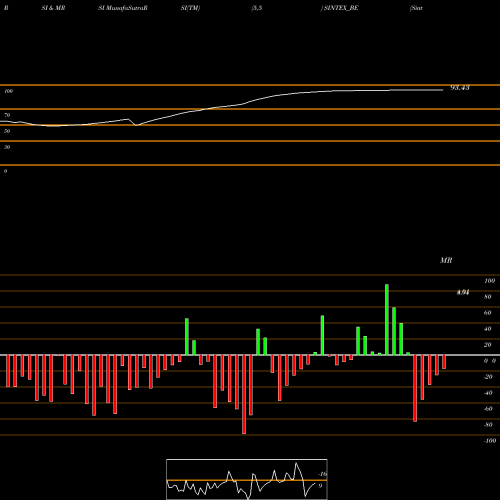Viewport: 500px width, 500px height.
Task: Click the RSI axis label 0 on left
Action: pos(5,171)
